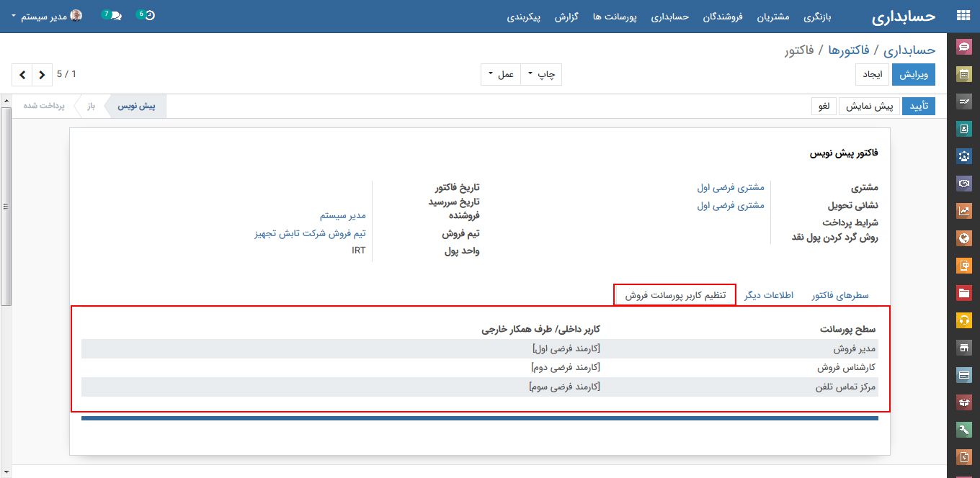Open the مشتریان menu
Image resolution: width=980 pixels, height=478 pixels.
tap(773, 16)
